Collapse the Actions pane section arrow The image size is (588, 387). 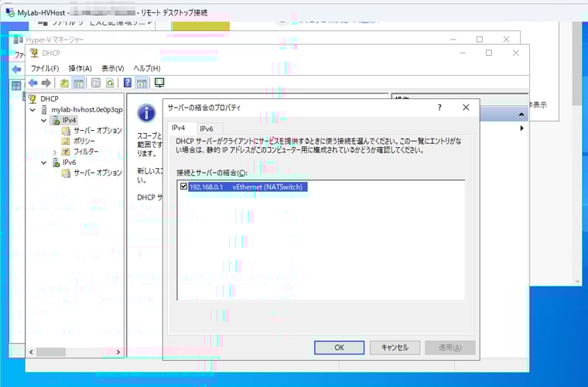coord(521,115)
